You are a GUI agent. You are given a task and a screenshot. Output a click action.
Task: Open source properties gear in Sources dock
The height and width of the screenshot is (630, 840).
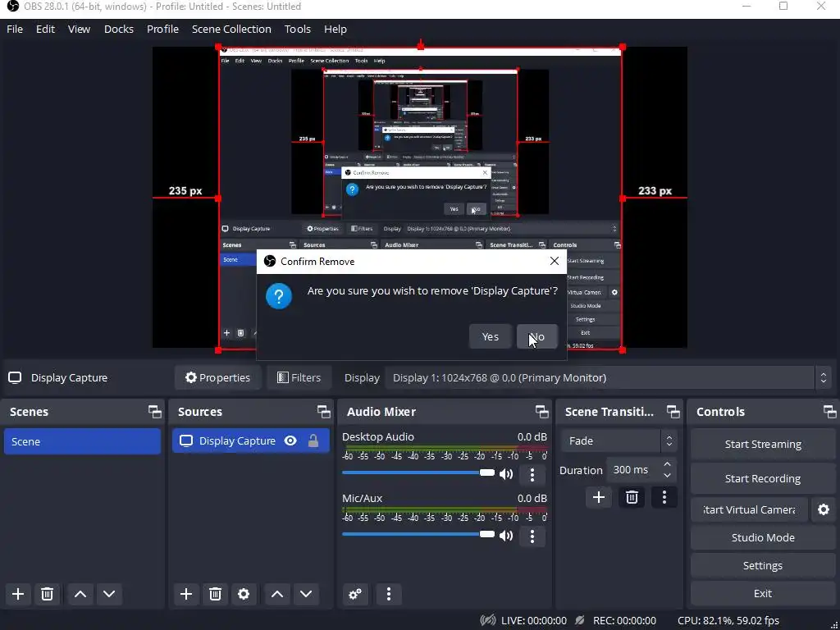244,594
